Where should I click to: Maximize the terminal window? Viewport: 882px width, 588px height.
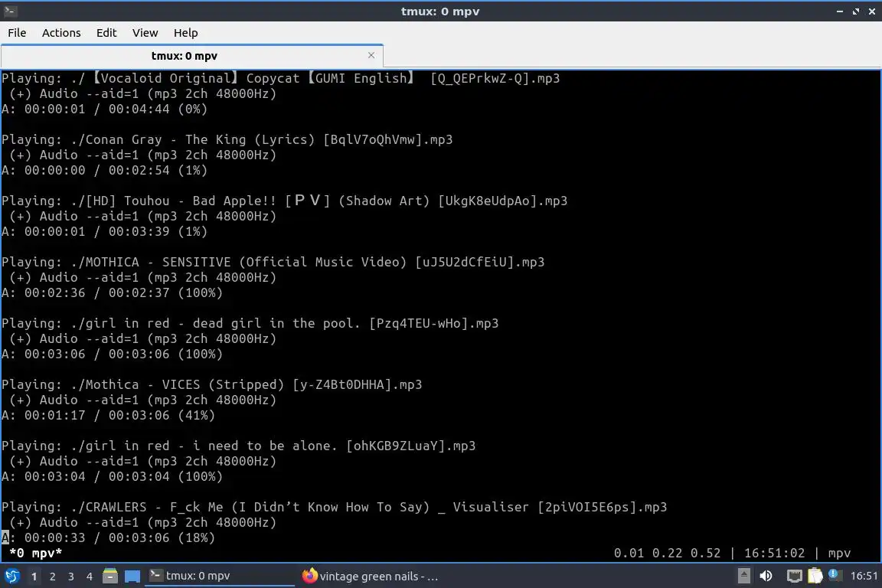[855, 11]
